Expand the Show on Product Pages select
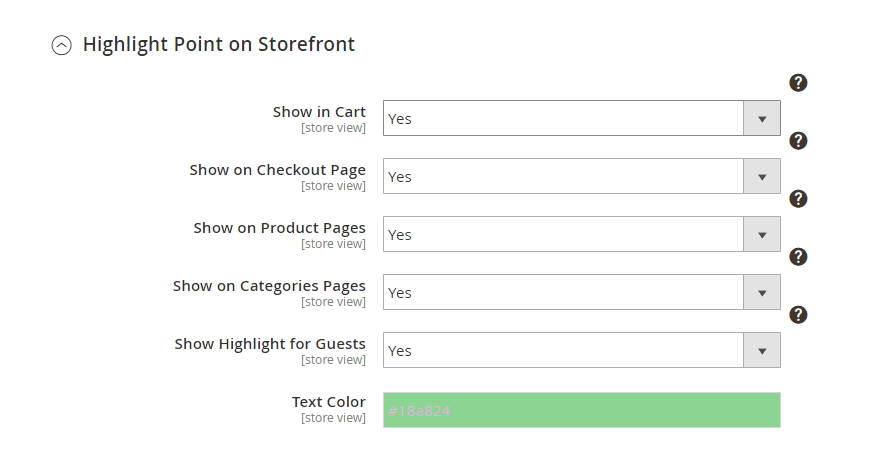The image size is (887, 460). [x=581, y=234]
